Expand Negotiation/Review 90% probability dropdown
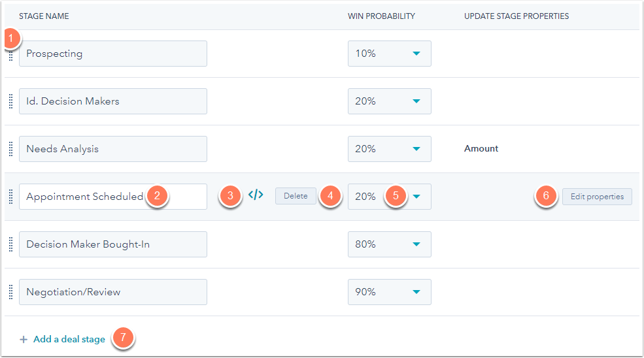 (389, 292)
